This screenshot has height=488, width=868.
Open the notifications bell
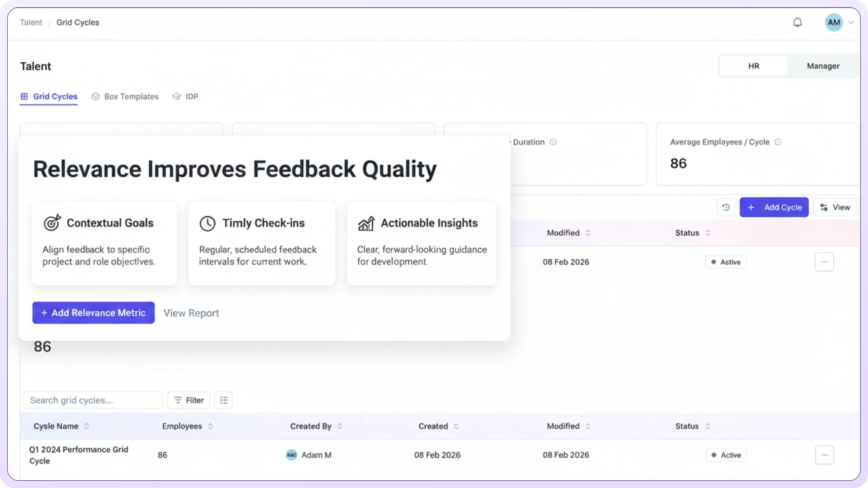tap(797, 23)
